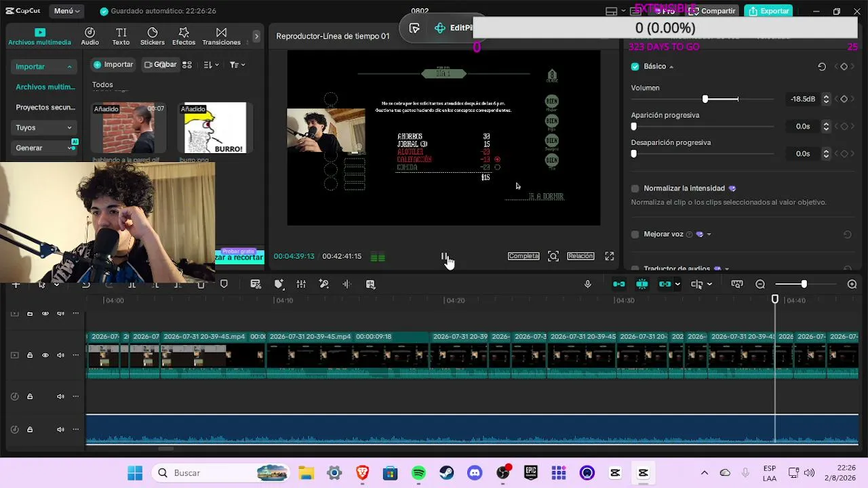Toggle visibility of the main video track

click(45, 355)
